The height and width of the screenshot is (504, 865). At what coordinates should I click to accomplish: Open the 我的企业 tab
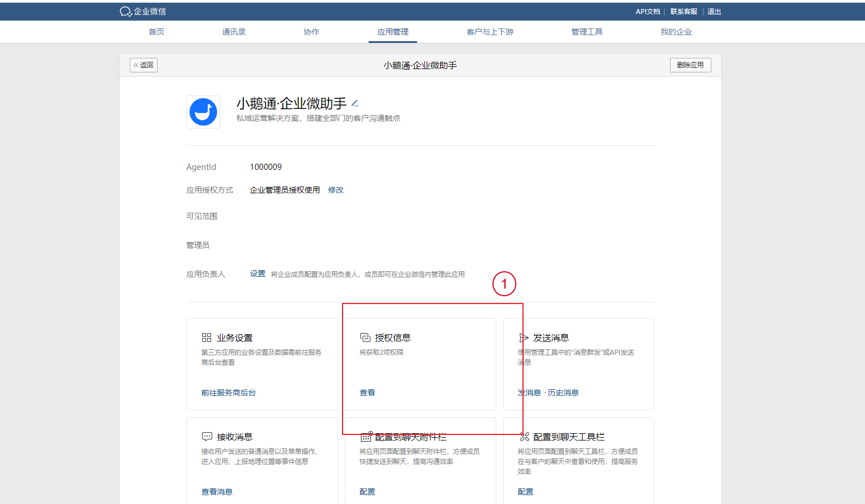tap(676, 32)
